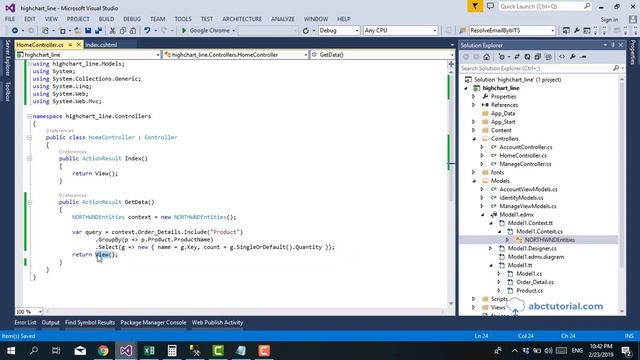Image resolution: width=640 pixels, height=360 pixels.
Task: Click Sync with Active Document icon
Action: tap(517, 57)
